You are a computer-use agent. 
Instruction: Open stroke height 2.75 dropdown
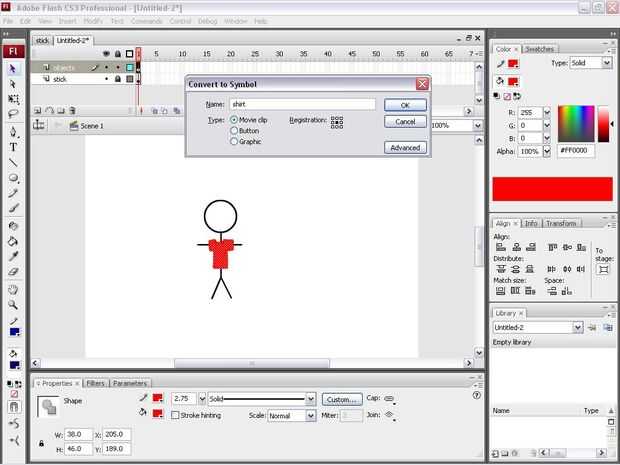coord(202,399)
